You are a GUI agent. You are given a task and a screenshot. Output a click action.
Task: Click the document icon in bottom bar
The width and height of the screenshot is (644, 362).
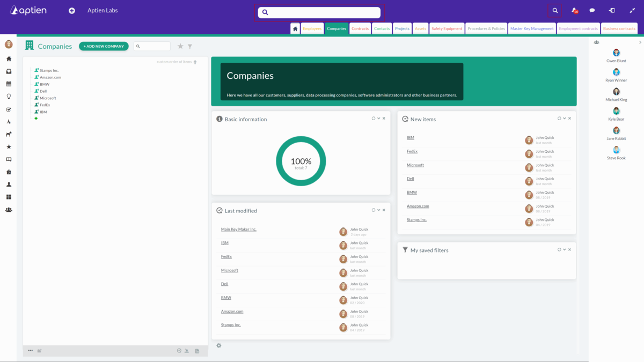click(x=197, y=351)
